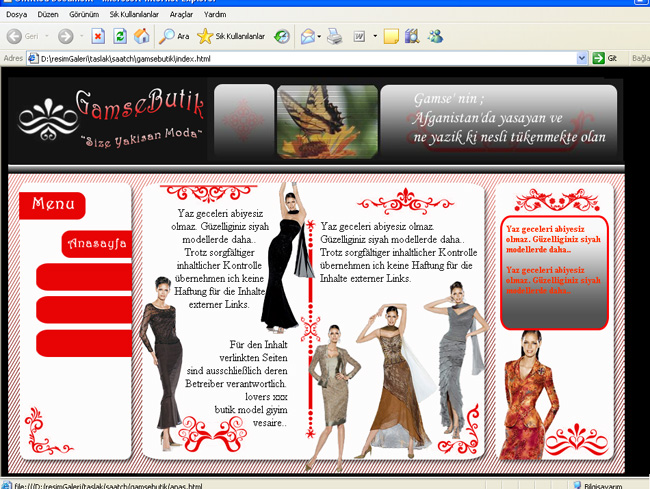The height and width of the screenshot is (489, 650).
Task: Open Search (Ara) magnifier tool
Action: coord(174,36)
